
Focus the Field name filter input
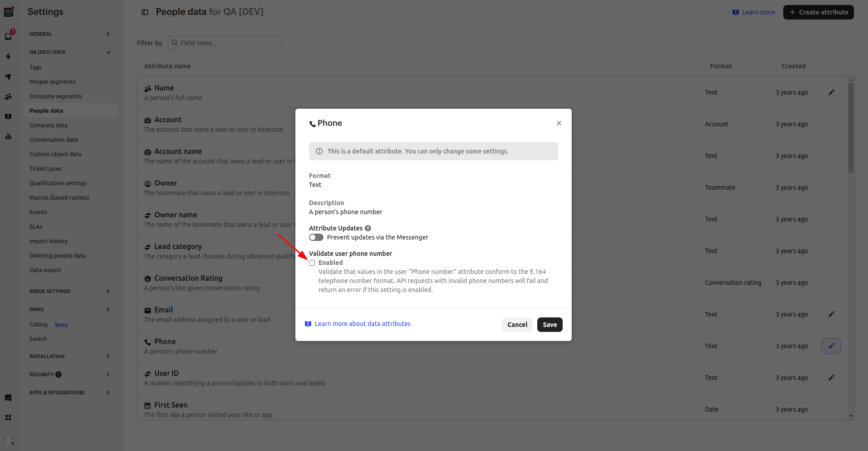[x=225, y=43]
